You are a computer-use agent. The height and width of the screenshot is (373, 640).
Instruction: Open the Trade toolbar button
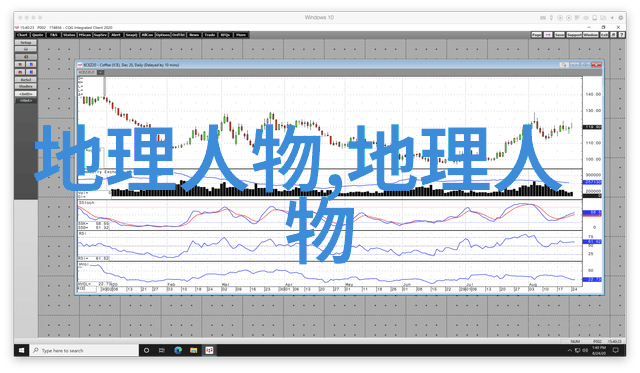(x=209, y=35)
